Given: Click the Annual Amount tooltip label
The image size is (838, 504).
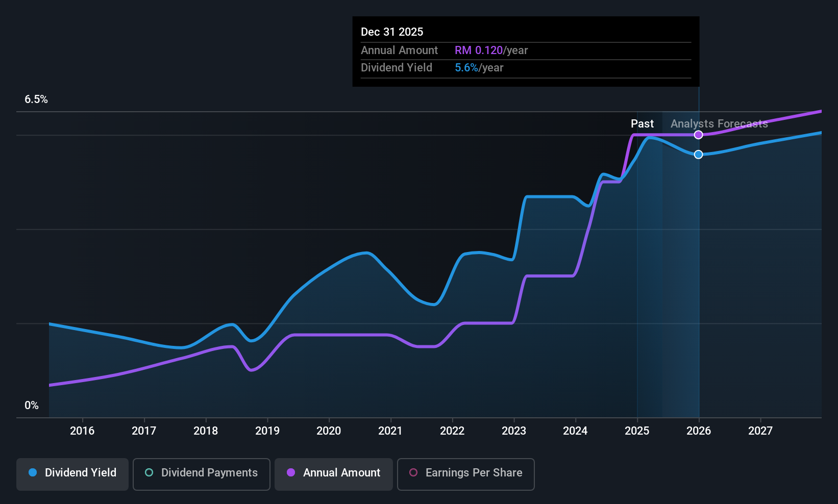Looking at the screenshot, I should tap(399, 51).
